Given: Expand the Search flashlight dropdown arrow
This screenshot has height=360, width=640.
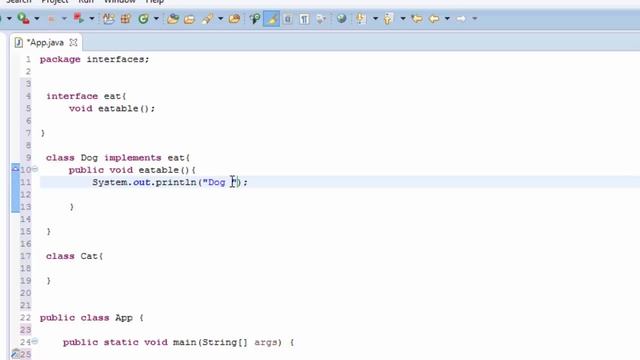Looking at the screenshot, I should pos(220,18).
